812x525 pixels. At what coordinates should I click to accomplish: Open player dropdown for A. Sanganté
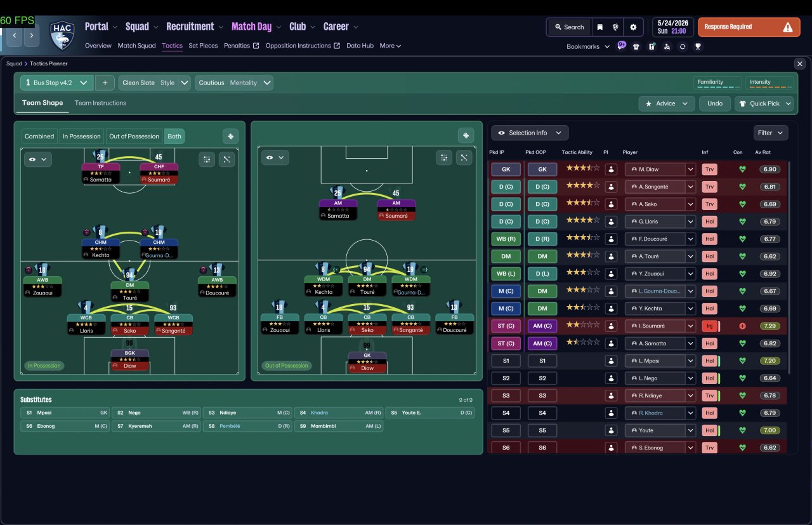pyautogui.click(x=691, y=187)
